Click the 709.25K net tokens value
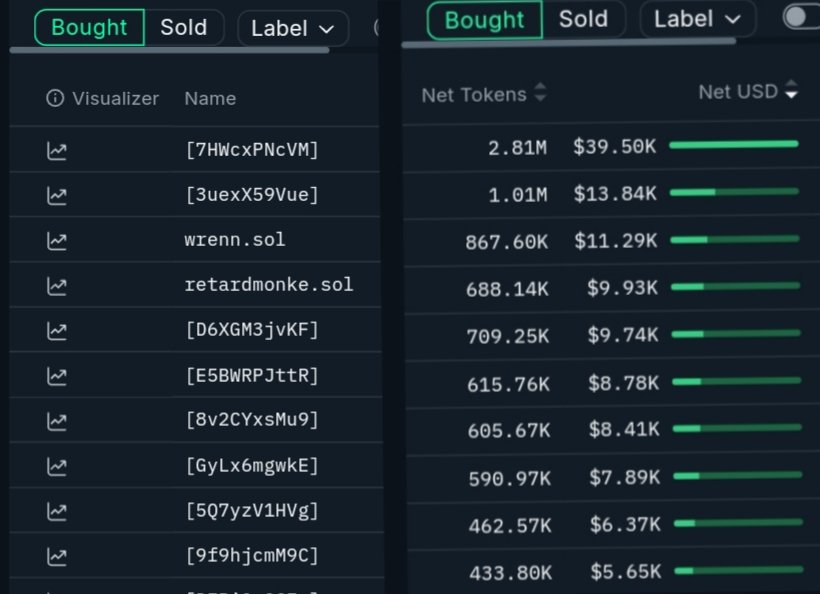This screenshot has height=594, width=820. (508, 336)
